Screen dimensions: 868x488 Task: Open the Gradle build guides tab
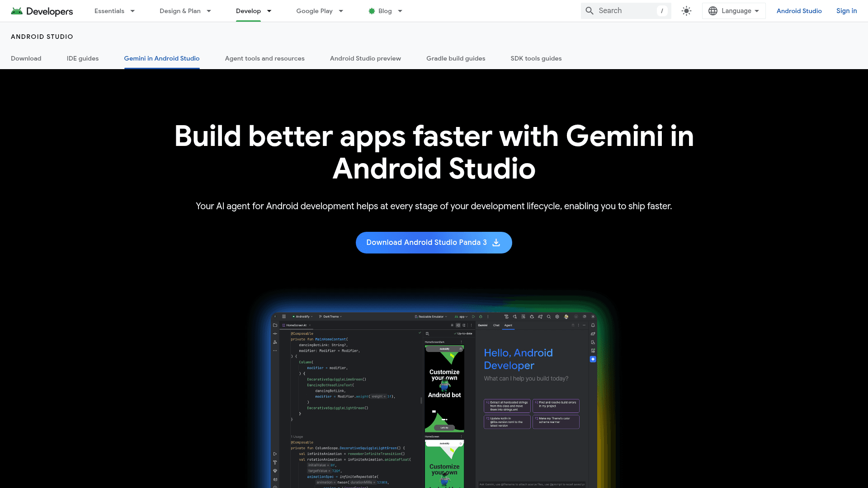(456, 58)
